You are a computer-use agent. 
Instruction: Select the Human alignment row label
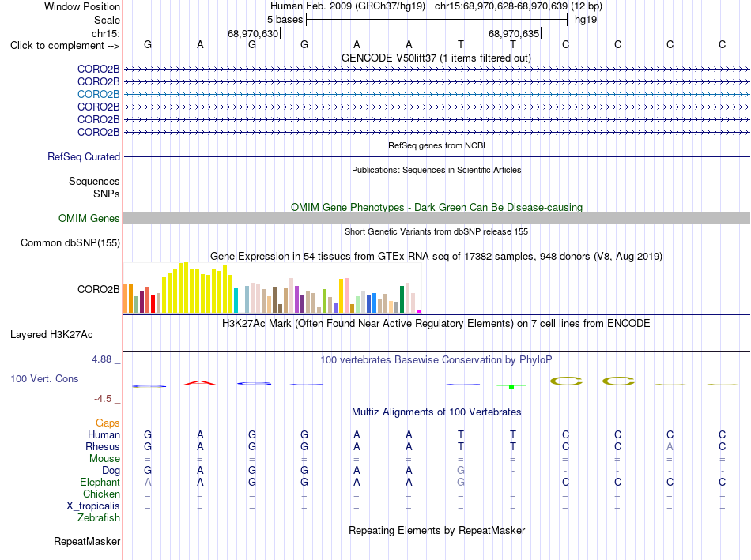[x=104, y=434]
